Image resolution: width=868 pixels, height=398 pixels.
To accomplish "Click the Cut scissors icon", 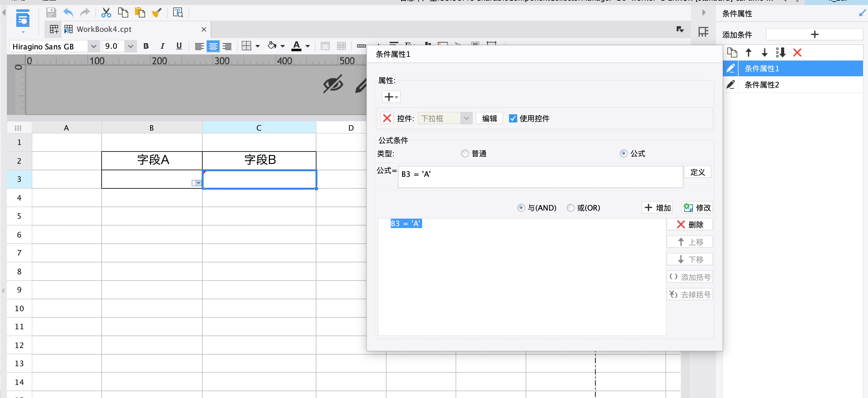I will pyautogui.click(x=106, y=13).
